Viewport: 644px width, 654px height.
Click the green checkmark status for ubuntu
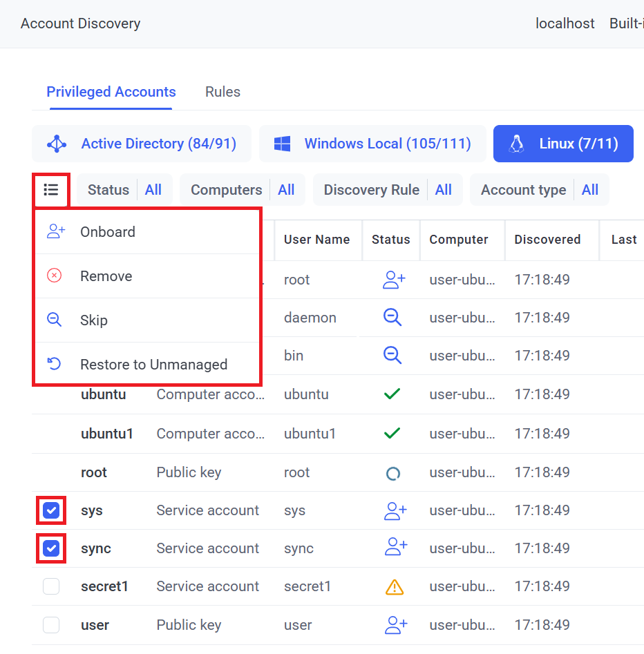pyautogui.click(x=392, y=394)
